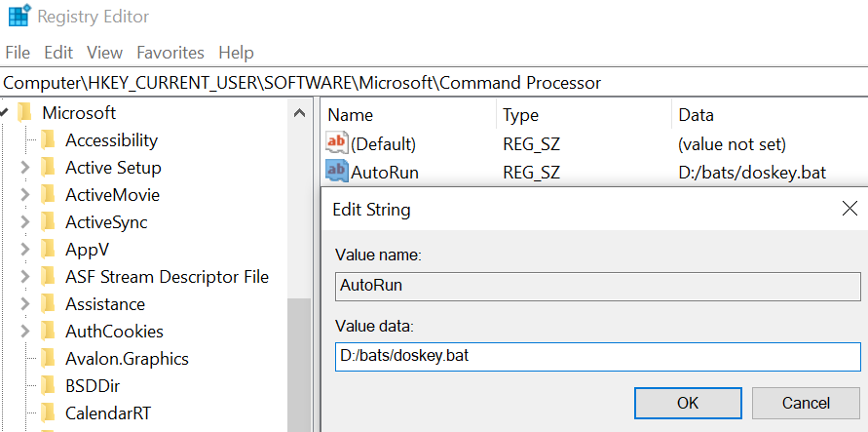Cancel the Edit String dialog

tap(806, 403)
